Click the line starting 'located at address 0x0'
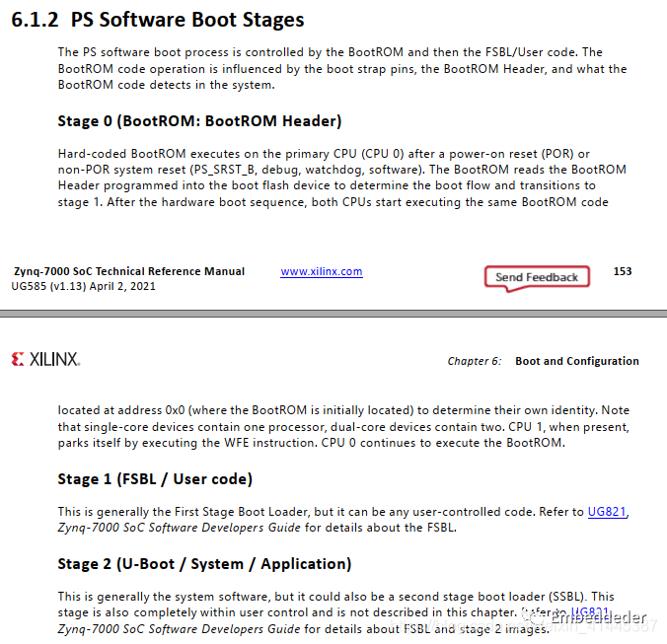This screenshot has height=644, width=667. 343,410
